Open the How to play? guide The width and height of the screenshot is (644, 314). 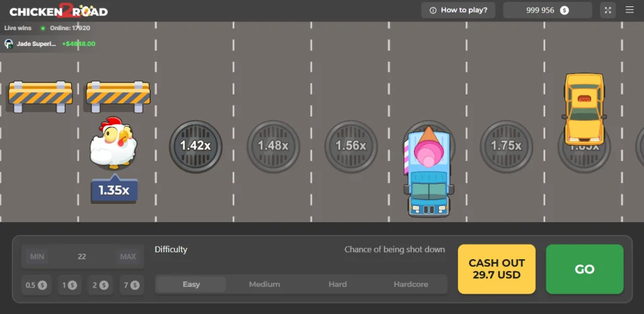458,10
